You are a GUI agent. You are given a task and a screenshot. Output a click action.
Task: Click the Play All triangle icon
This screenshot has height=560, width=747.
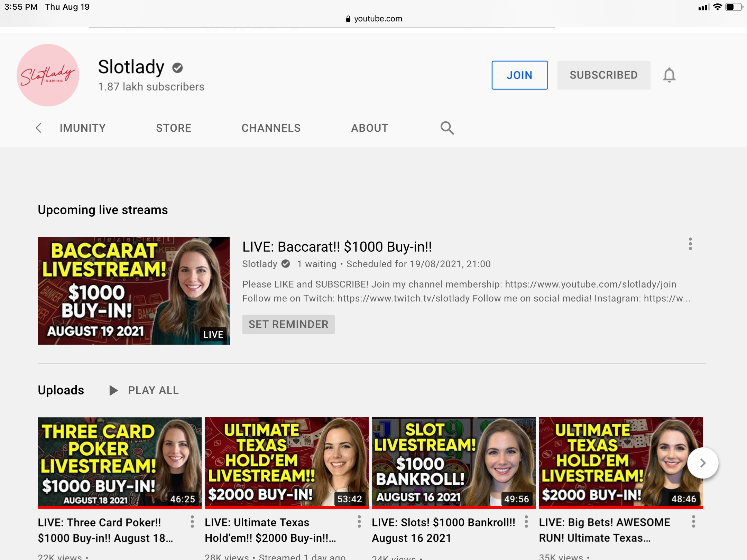pyautogui.click(x=113, y=390)
